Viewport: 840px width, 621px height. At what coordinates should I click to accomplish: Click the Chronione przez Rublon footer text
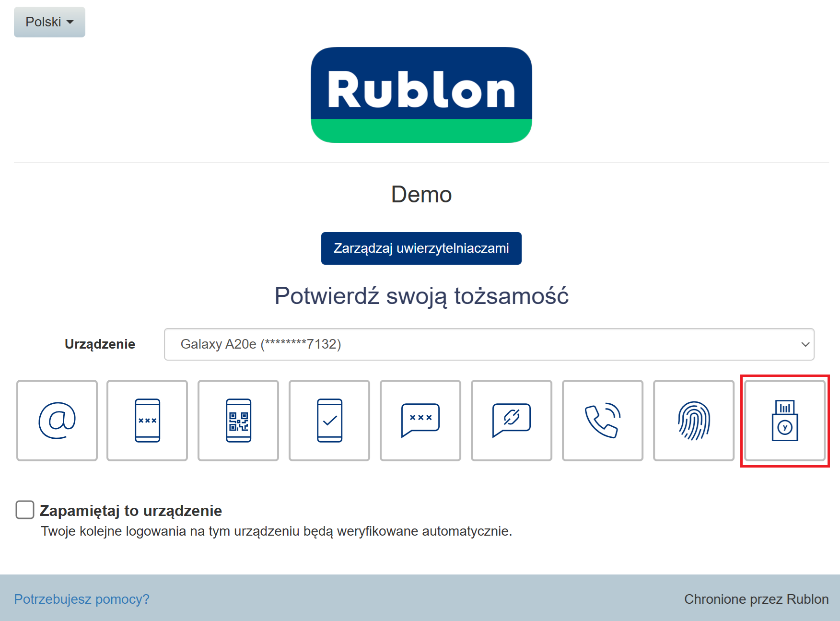[756, 599]
